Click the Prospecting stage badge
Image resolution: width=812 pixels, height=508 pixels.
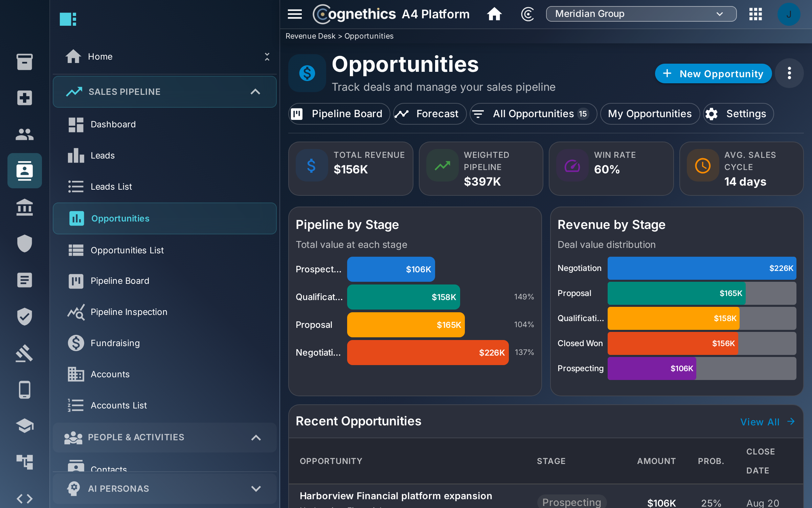572,502
